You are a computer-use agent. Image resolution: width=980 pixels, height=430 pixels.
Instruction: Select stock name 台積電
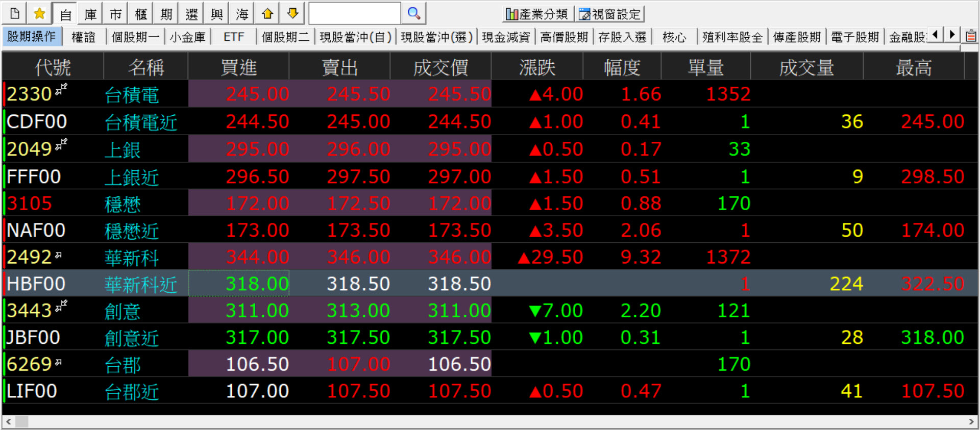point(132,94)
